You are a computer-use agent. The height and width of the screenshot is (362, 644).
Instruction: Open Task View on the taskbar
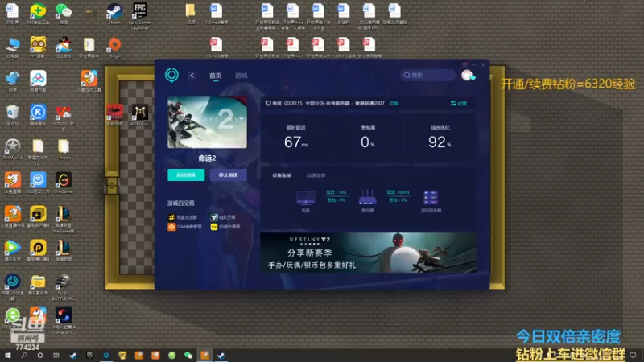pyautogui.click(x=56, y=356)
